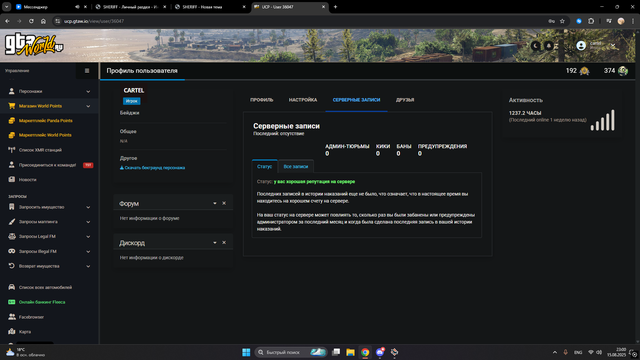Click the car icon for Список автомобилей

[x=11, y=287]
